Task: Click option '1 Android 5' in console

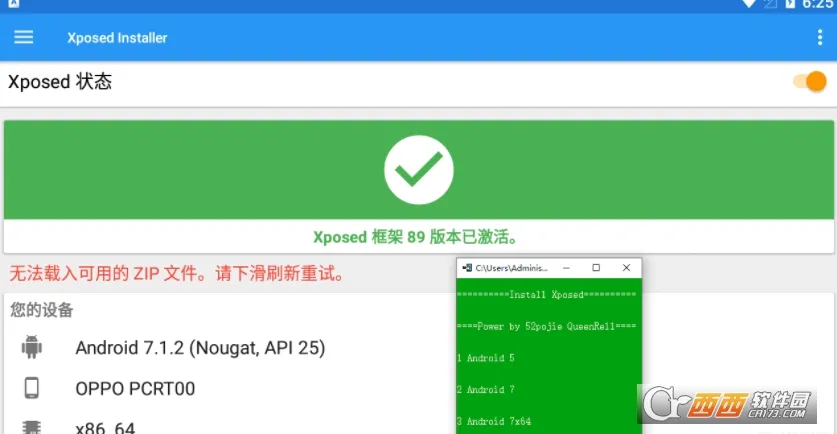Action: coord(486,358)
